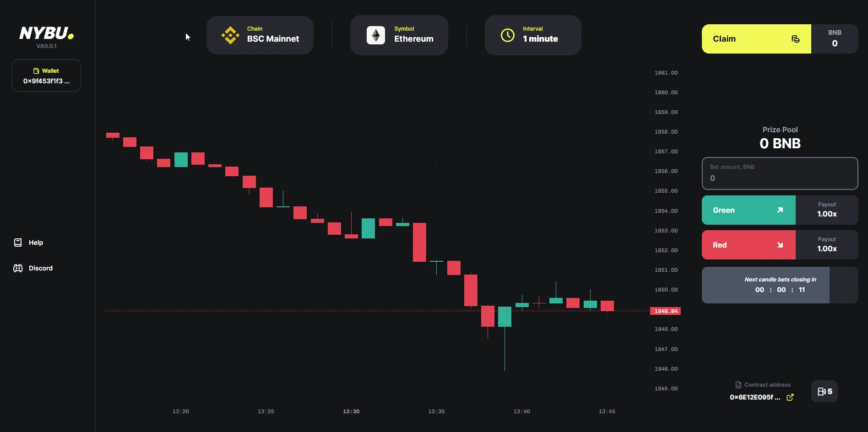
Task: Open the Interval 1 minute selector
Action: click(x=533, y=35)
